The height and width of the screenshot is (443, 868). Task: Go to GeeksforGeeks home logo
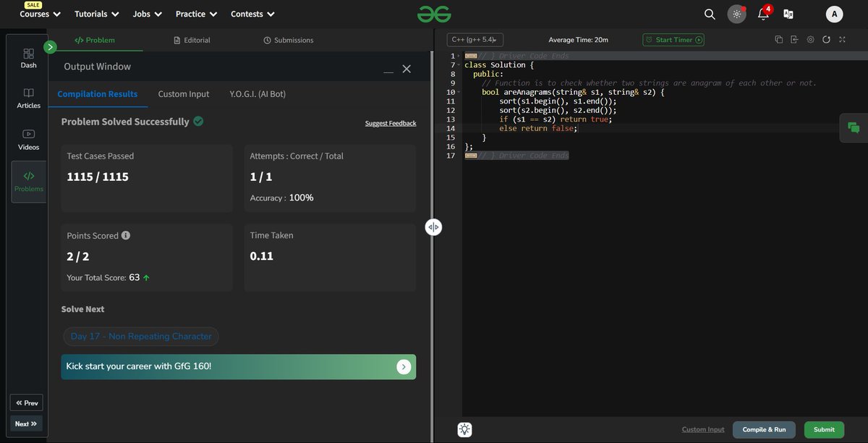[x=434, y=14]
